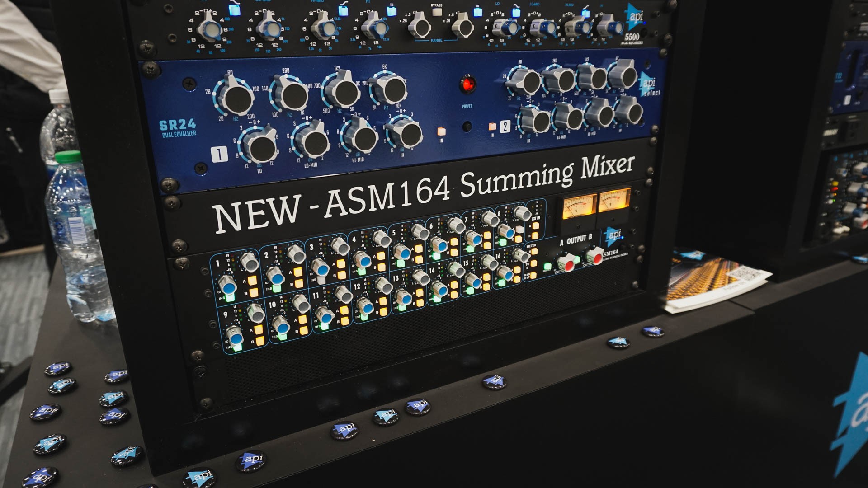This screenshot has width=868, height=488.
Task: Click channel 9 blue level knob on mixer
Action: (235, 336)
